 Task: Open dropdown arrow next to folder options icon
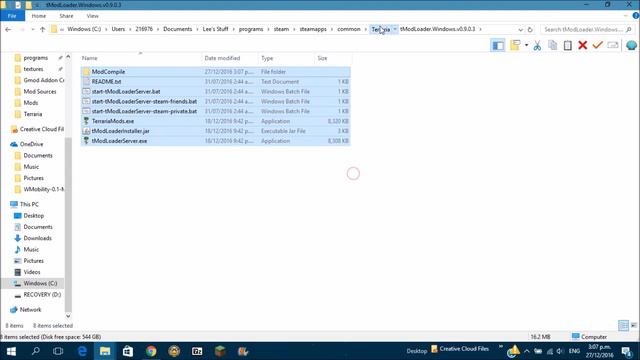526,45
